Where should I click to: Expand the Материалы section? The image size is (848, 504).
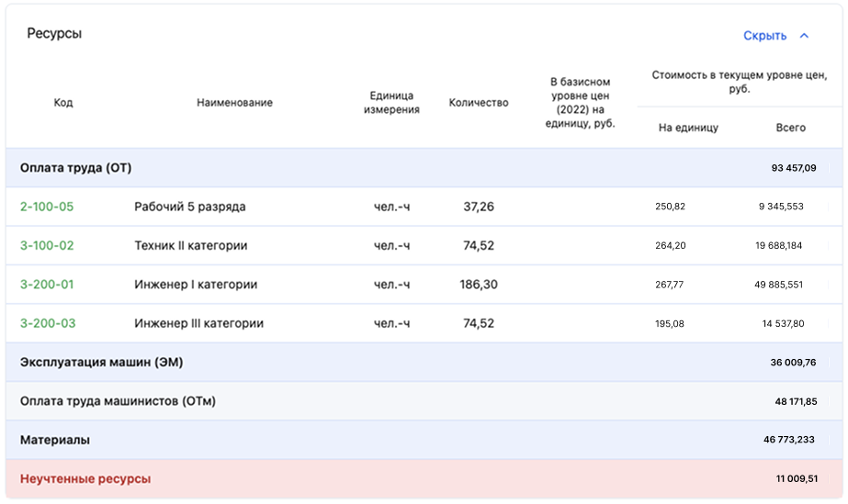pos(424,440)
